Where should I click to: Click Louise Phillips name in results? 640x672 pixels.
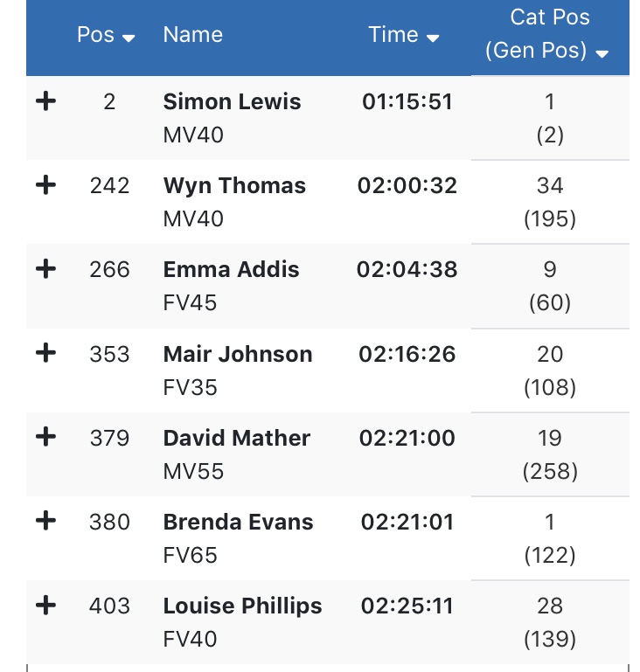242,606
